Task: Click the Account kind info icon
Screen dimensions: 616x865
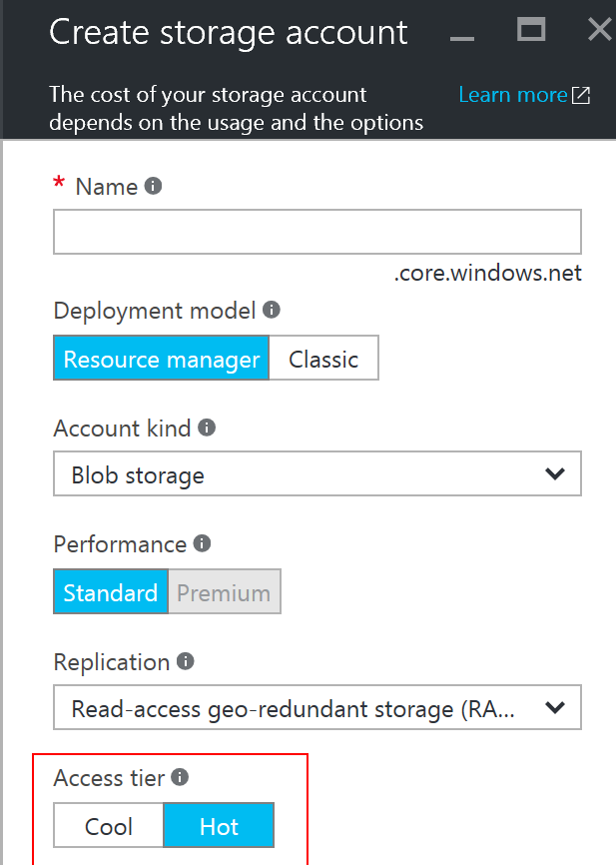Action: (x=207, y=428)
